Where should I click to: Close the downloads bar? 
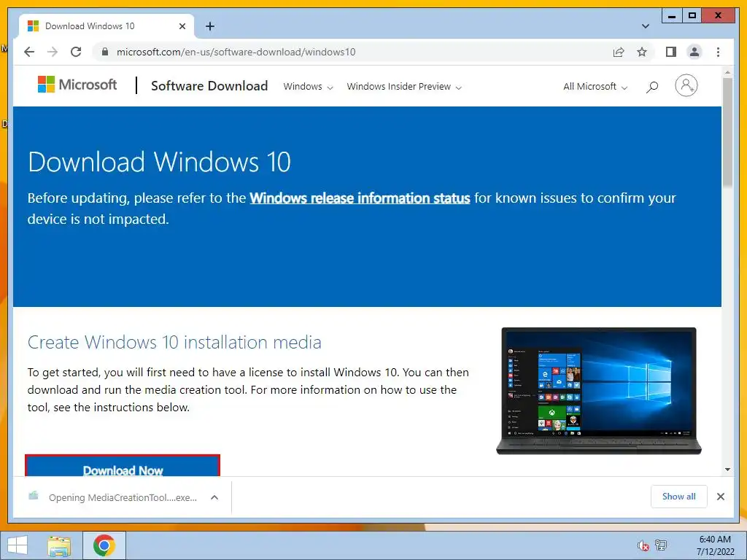(x=721, y=497)
